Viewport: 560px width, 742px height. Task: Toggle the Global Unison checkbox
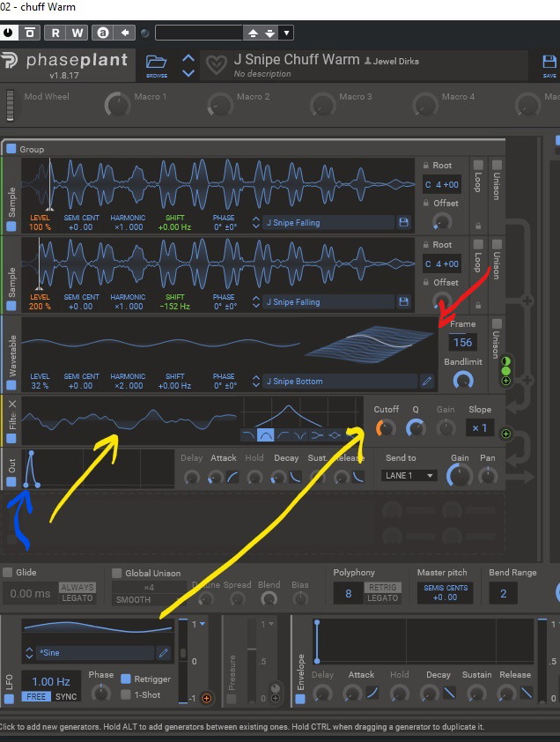117,573
